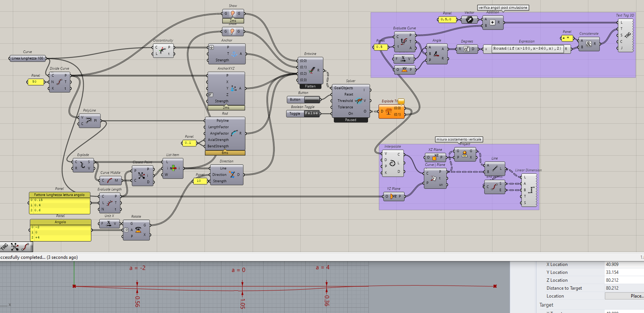Select the Linea lunghezza 100 curve parameter
This screenshot has width=644, height=313.
tap(27, 58)
